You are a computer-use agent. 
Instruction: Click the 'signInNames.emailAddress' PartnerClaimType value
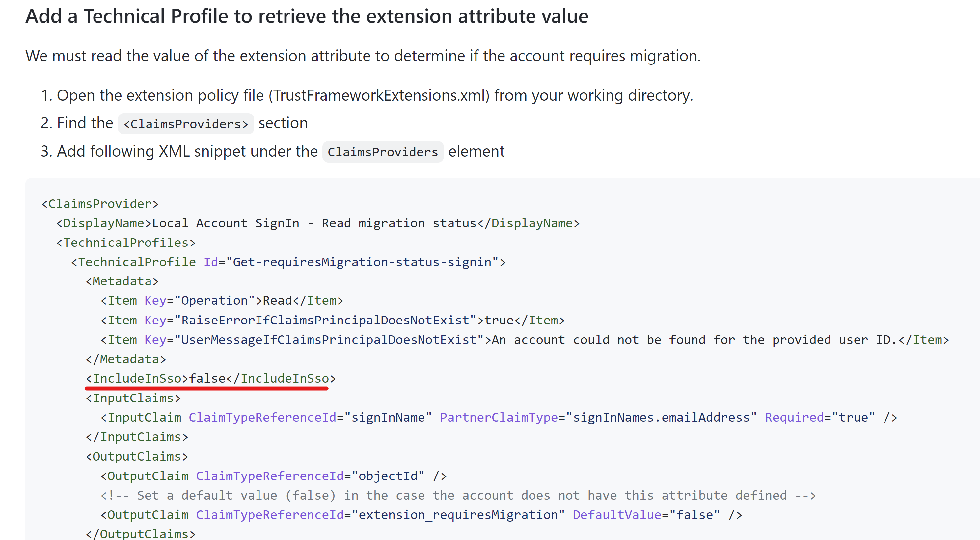661,418
